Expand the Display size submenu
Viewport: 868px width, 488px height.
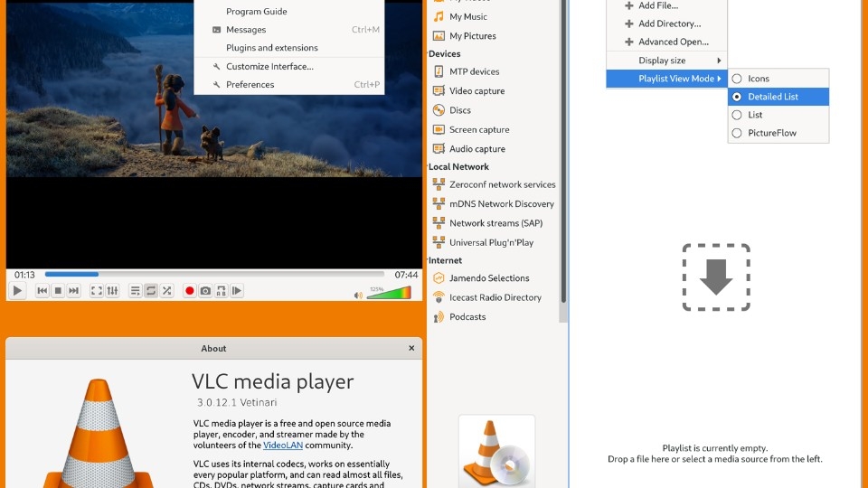point(666,61)
